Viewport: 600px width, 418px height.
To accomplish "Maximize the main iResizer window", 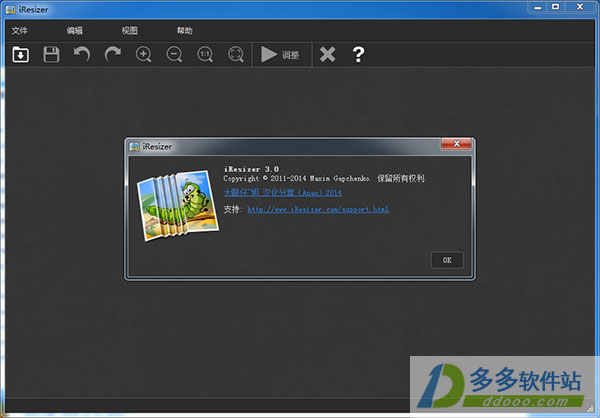I will point(556,7).
